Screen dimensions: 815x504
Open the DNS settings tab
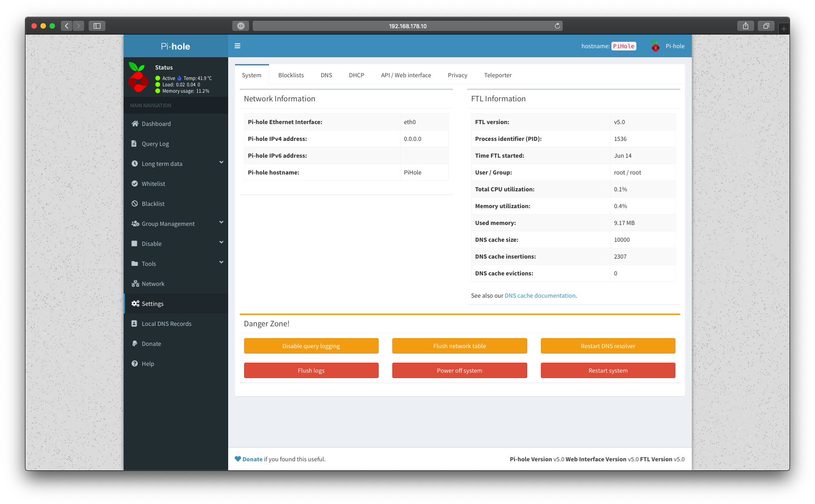click(x=326, y=75)
